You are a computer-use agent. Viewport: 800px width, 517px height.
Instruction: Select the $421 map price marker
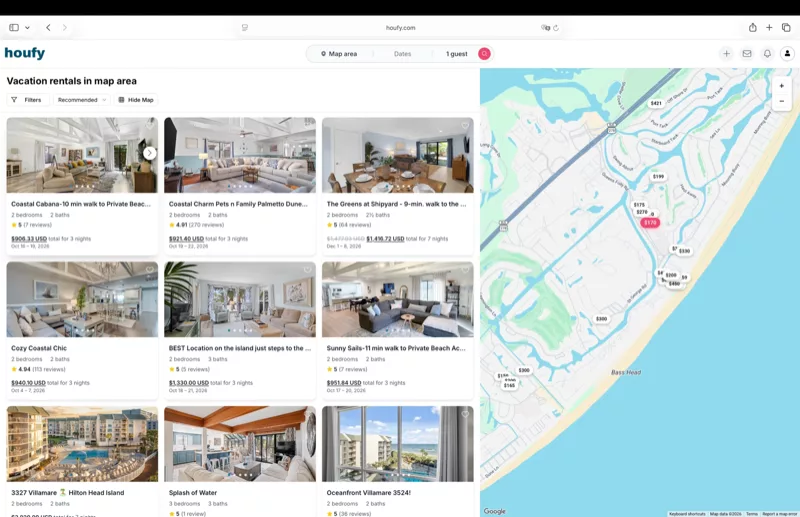tap(656, 103)
